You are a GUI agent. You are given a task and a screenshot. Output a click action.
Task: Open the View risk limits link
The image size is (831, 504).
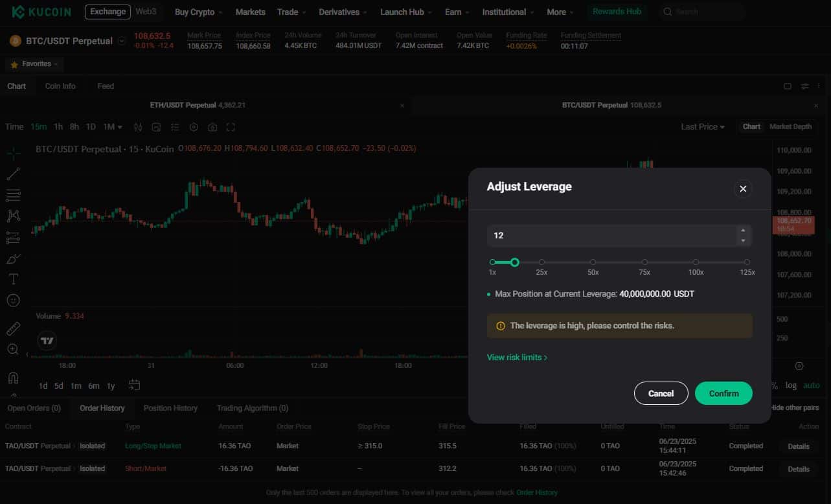tap(517, 358)
